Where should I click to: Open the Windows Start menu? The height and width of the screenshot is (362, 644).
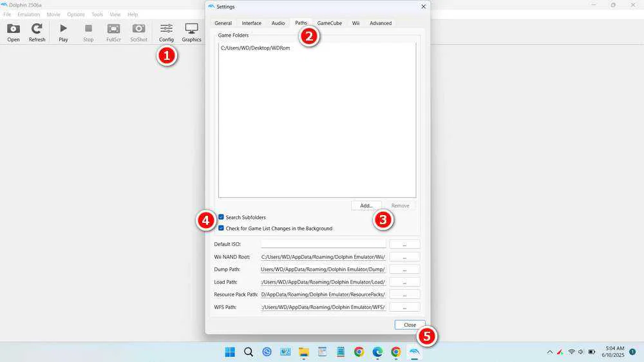[230, 352]
